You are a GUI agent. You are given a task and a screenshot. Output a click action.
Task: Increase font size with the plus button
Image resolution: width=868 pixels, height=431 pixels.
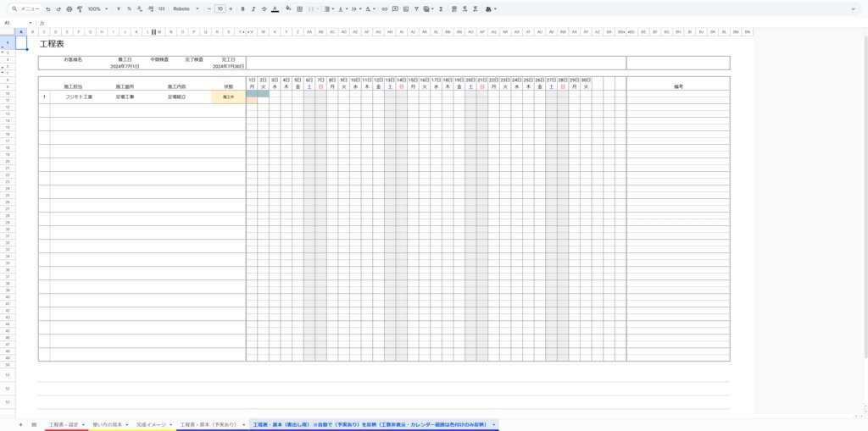[x=231, y=9]
